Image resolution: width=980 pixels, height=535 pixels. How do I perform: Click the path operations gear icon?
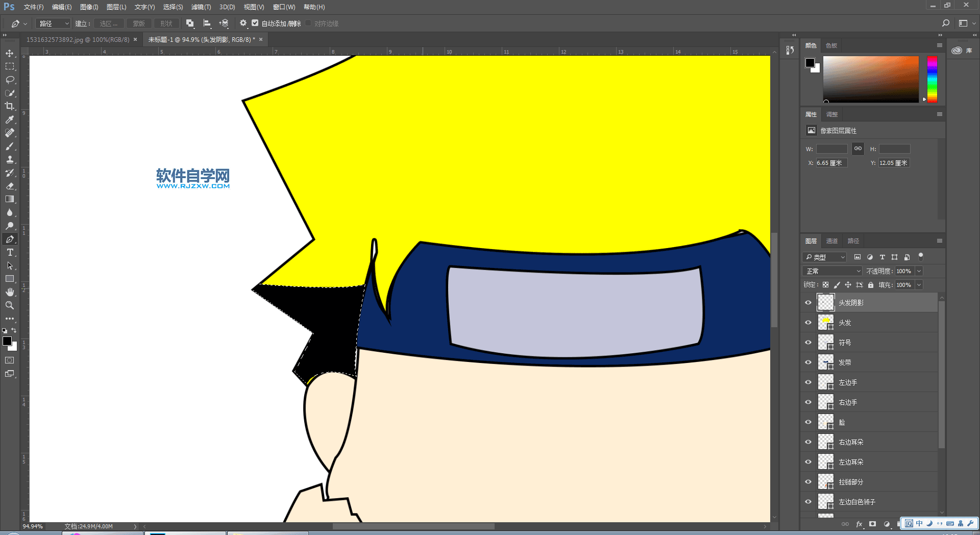(x=243, y=23)
